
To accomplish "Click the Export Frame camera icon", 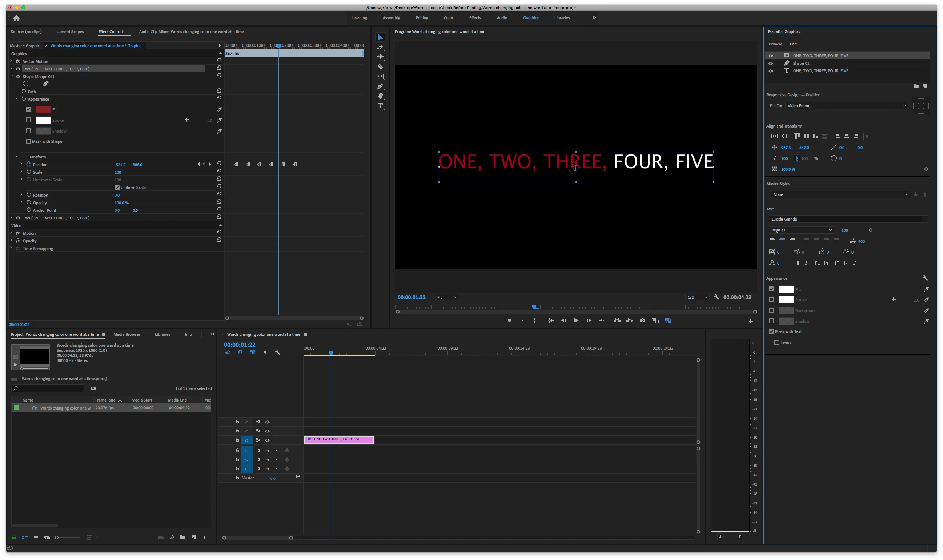I will [642, 321].
